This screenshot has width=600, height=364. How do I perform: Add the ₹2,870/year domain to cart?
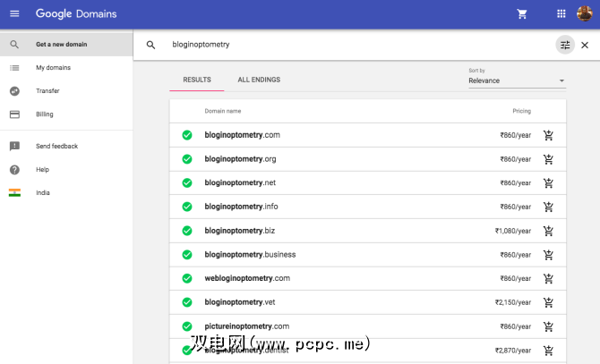[548, 351]
